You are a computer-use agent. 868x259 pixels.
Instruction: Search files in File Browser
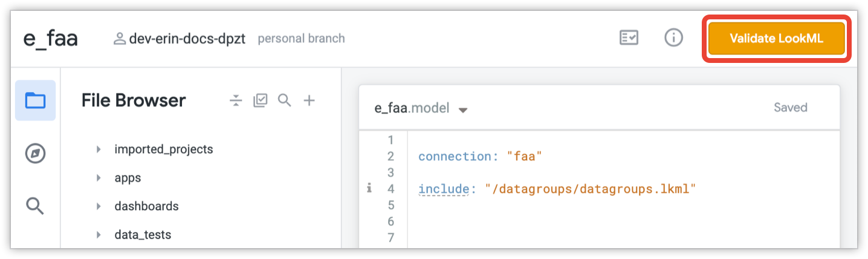(x=285, y=100)
